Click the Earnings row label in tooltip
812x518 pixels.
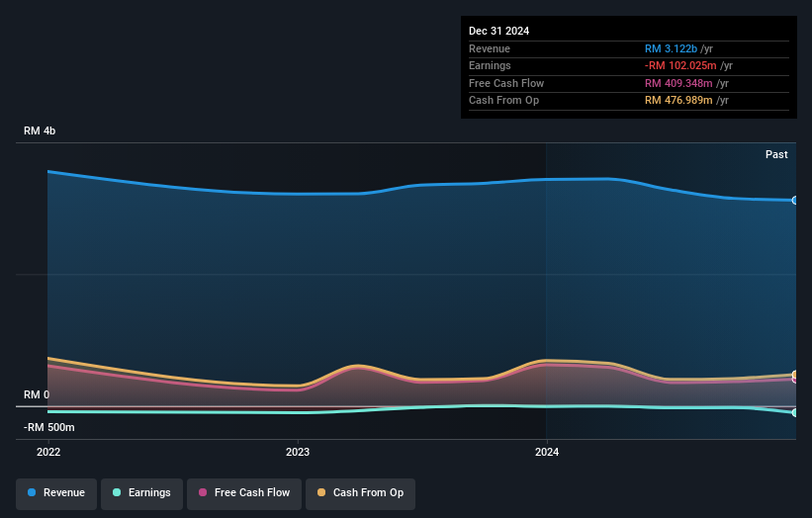click(x=490, y=65)
